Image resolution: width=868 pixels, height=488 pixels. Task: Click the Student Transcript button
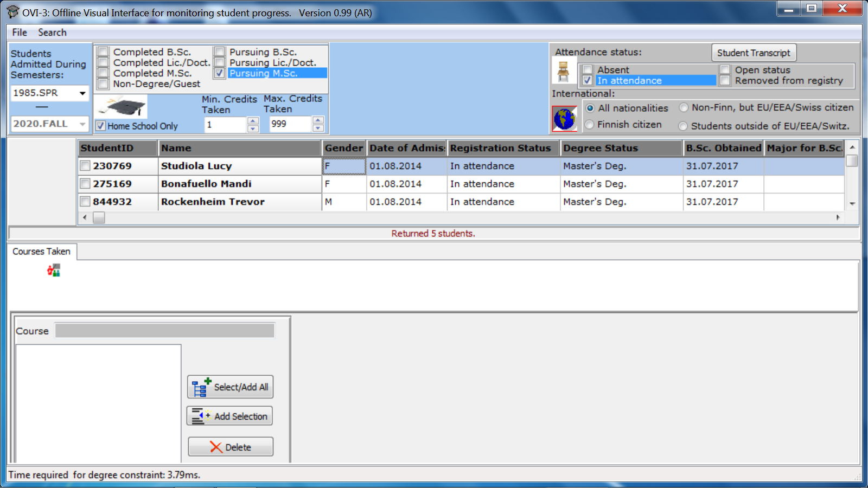(x=754, y=53)
